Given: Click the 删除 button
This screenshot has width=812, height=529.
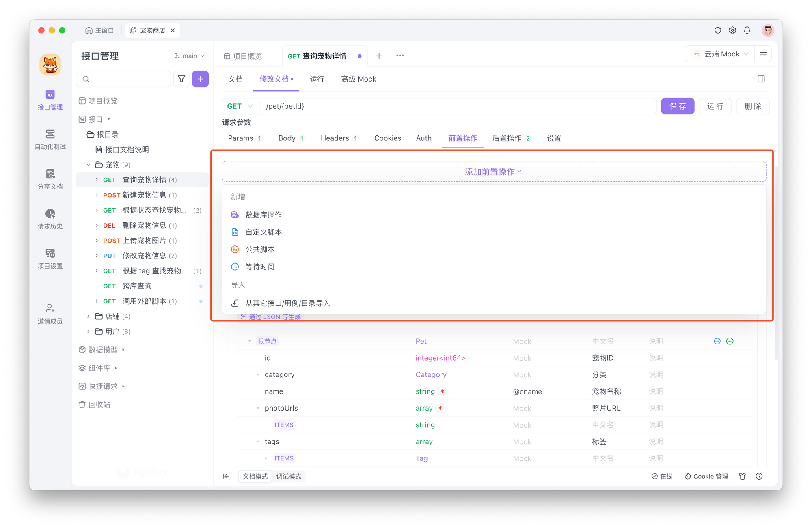Looking at the screenshot, I should coord(753,106).
